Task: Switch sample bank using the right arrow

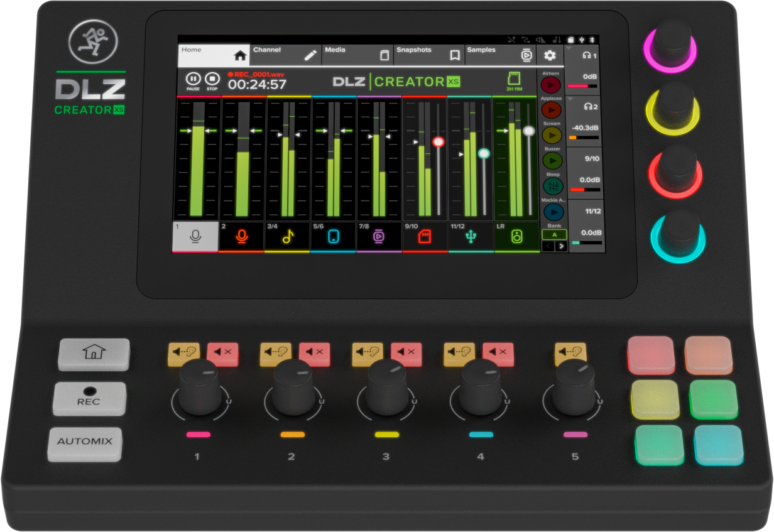Action: (x=561, y=245)
